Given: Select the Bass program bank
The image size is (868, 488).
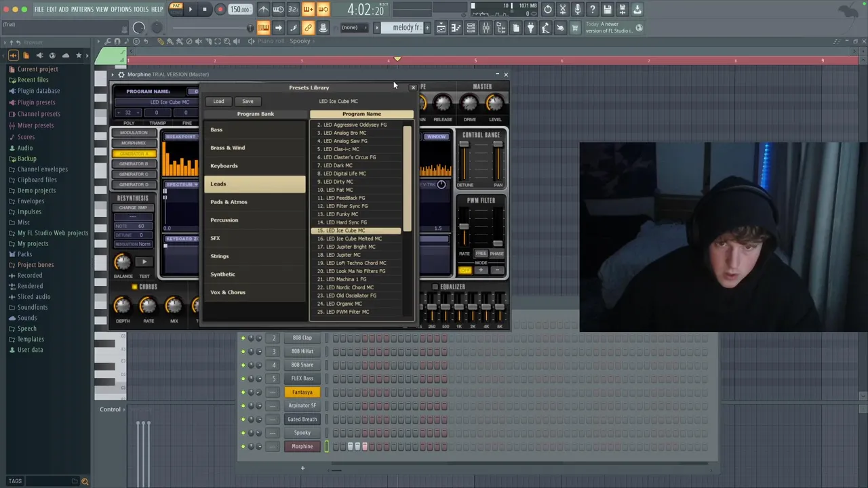Looking at the screenshot, I should (x=255, y=129).
